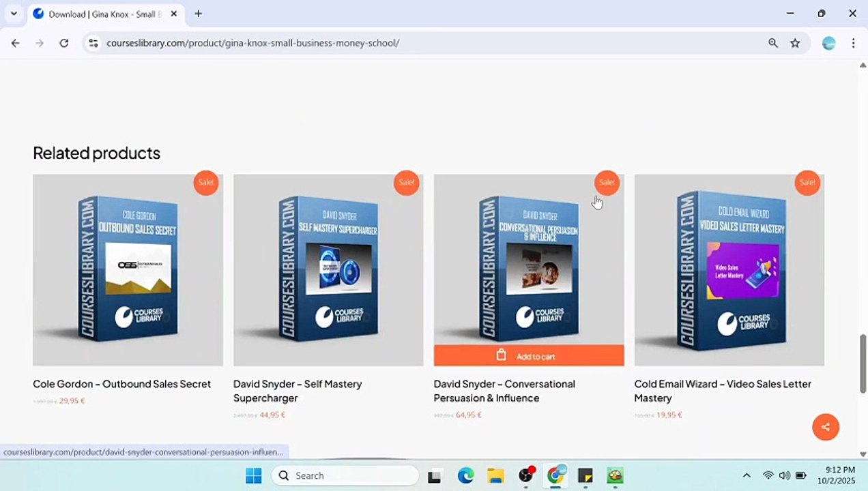Add Conversational Persuasion course to cart
868x491 pixels.
[x=529, y=356]
